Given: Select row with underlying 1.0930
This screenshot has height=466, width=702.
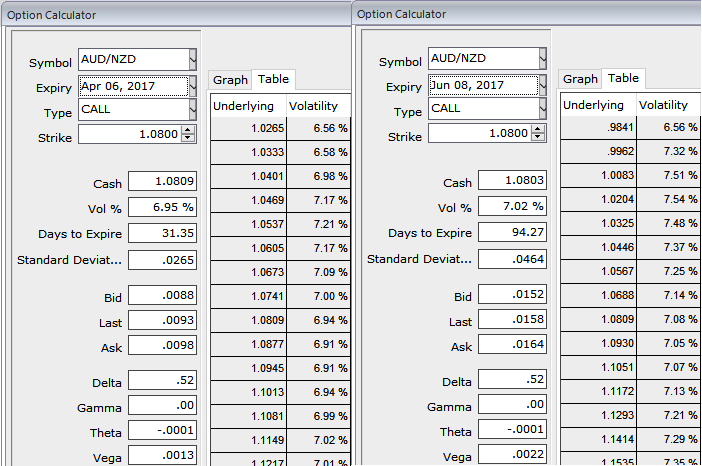Looking at the screenshot, I should tap(630, 343).
